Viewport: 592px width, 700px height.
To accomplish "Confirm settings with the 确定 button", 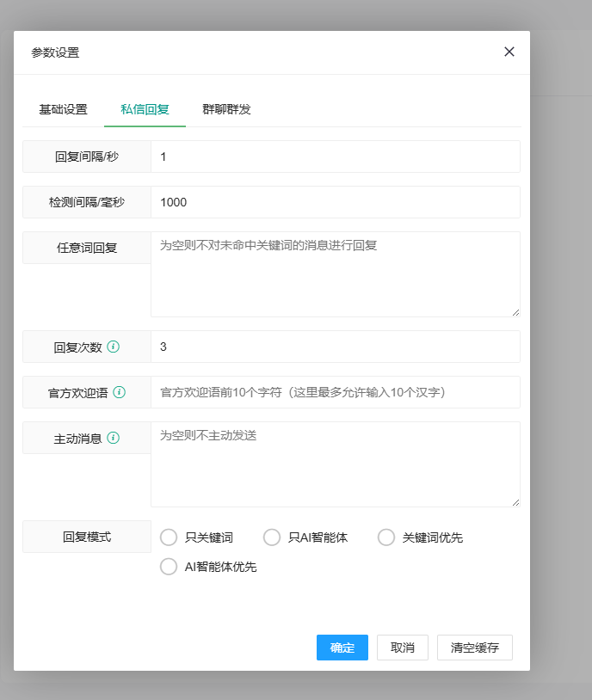I will 342,648.
